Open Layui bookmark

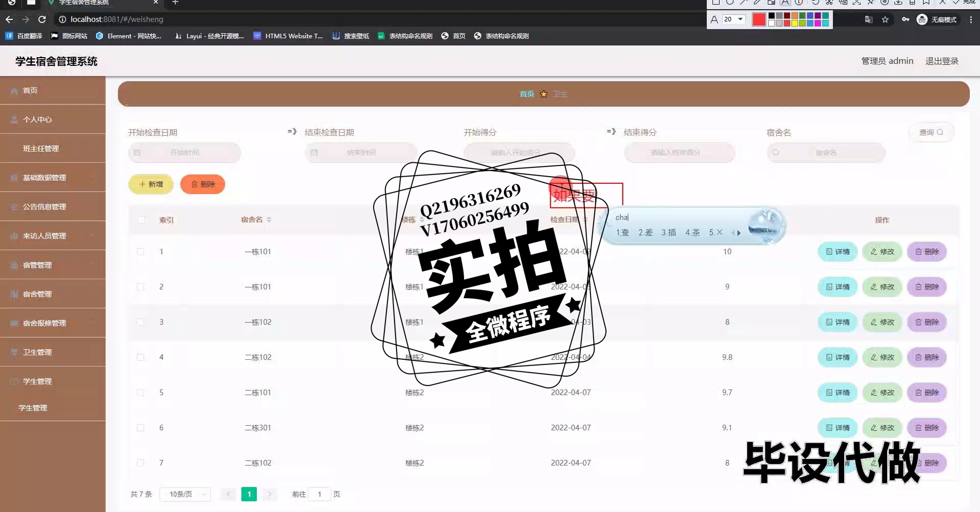209,36
